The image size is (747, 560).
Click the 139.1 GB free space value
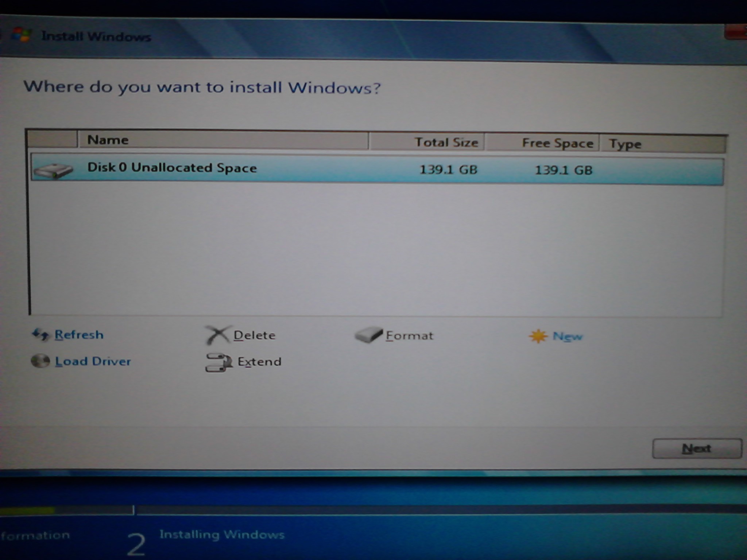point(564,170)
